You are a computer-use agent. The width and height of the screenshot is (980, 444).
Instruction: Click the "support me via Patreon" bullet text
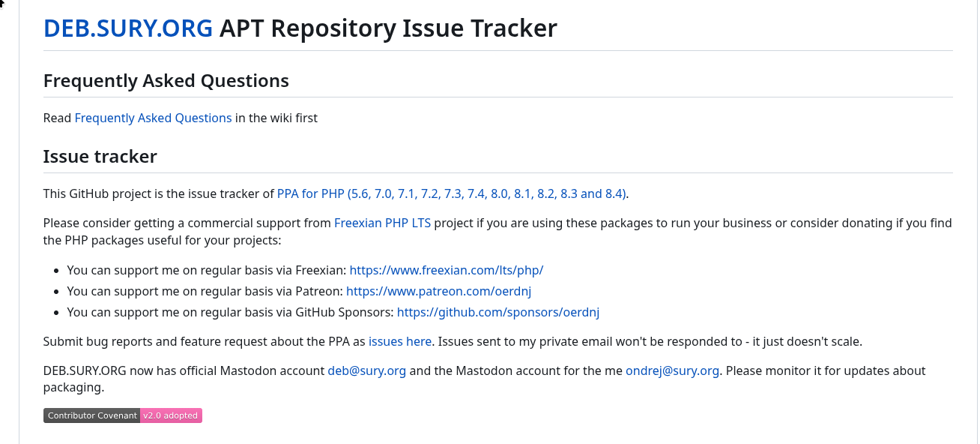pos(205,291)
